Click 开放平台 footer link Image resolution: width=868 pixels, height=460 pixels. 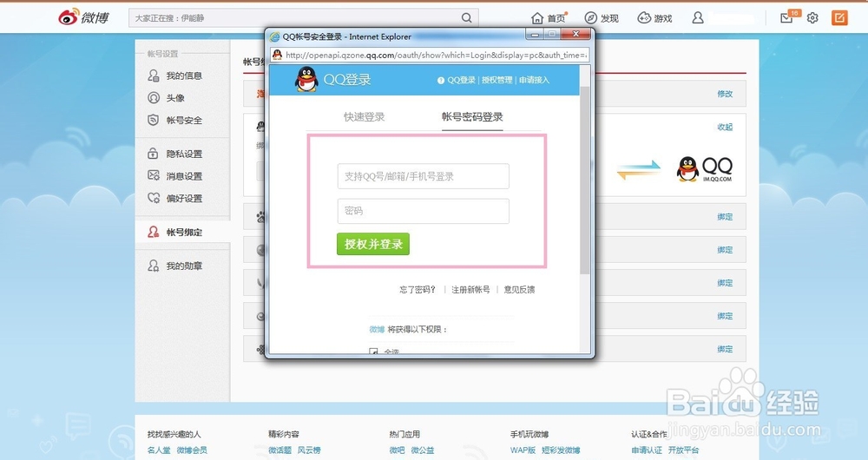pos(683,450)
